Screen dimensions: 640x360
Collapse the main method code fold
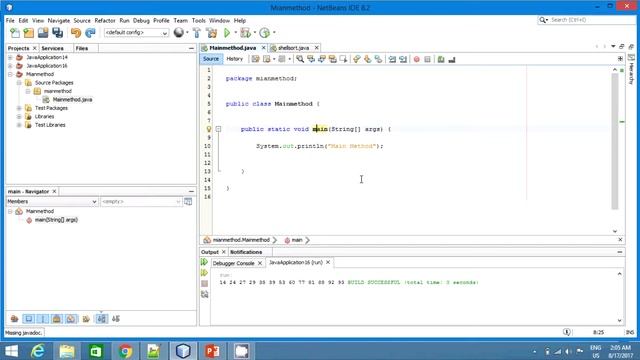coord(218,129)
